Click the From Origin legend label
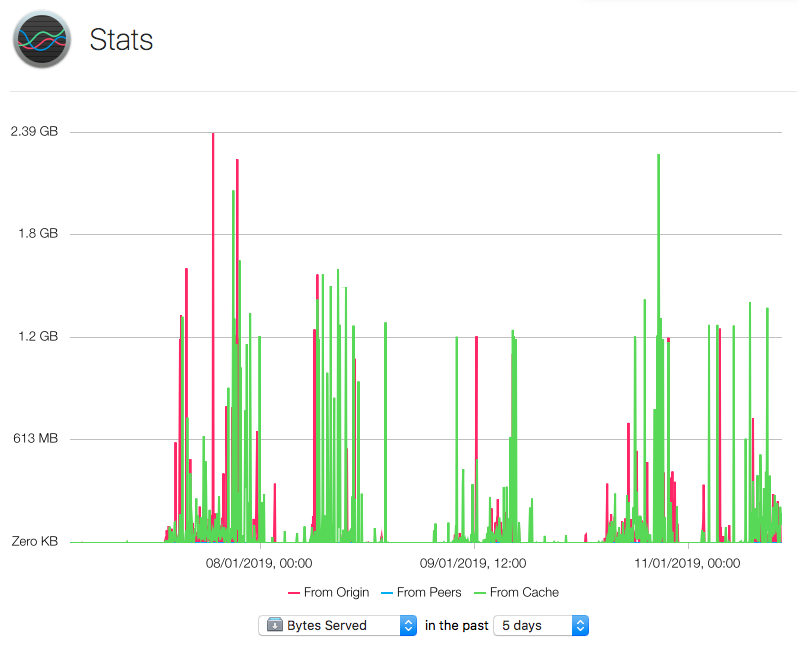The width and height of the screenshot is (797, 647). (x=336, y=592)
